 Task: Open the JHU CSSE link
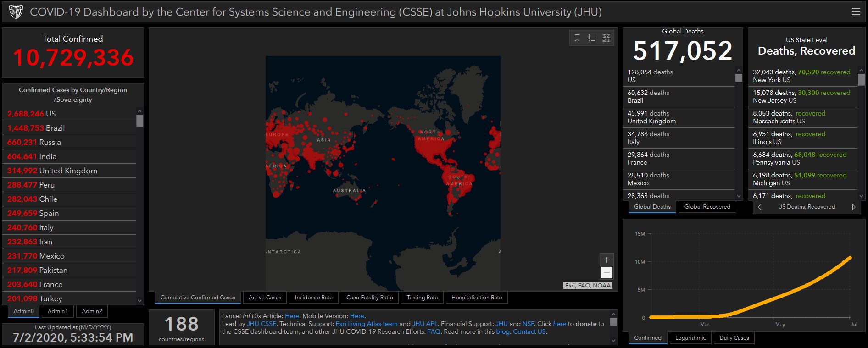point(262,324)
